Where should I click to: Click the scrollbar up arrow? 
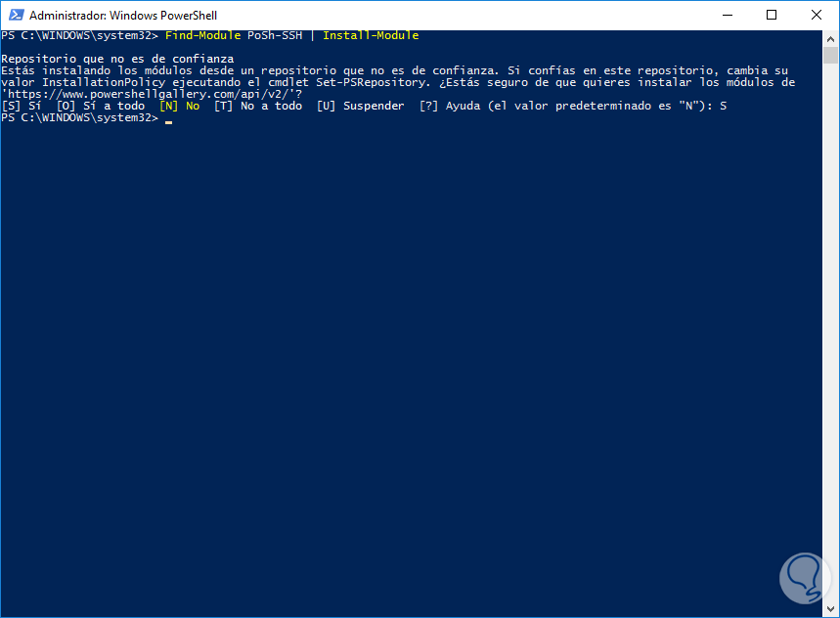point(829,38)
